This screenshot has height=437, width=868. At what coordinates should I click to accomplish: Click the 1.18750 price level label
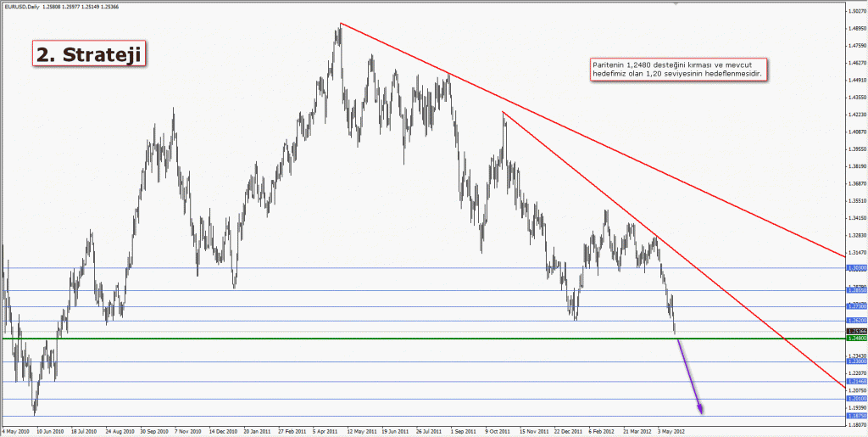tap(856, 417)
